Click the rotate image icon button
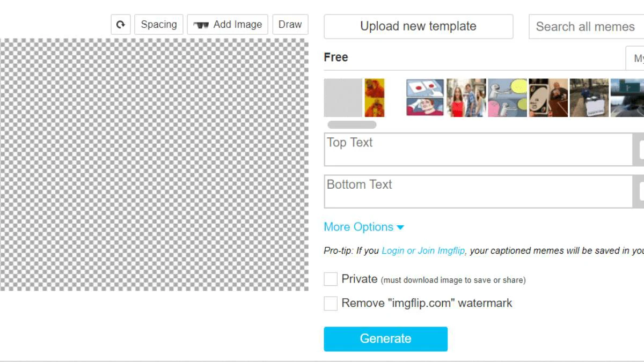644x362 pixels. click(x=121, y=25)
